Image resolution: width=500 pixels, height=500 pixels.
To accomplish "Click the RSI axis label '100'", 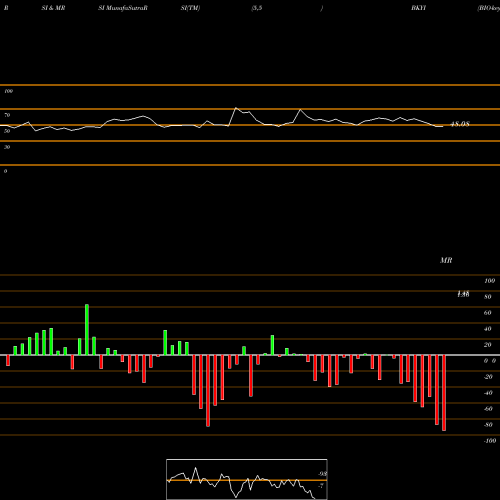I will pos(9,91).
